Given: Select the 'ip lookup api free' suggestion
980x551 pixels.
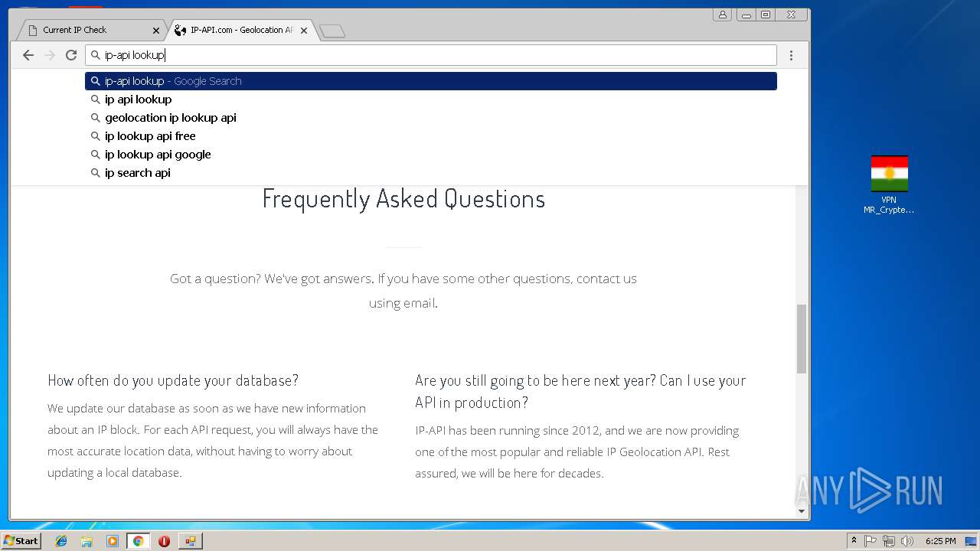Looking at the screenshot, I should click(x=431, y=136).
